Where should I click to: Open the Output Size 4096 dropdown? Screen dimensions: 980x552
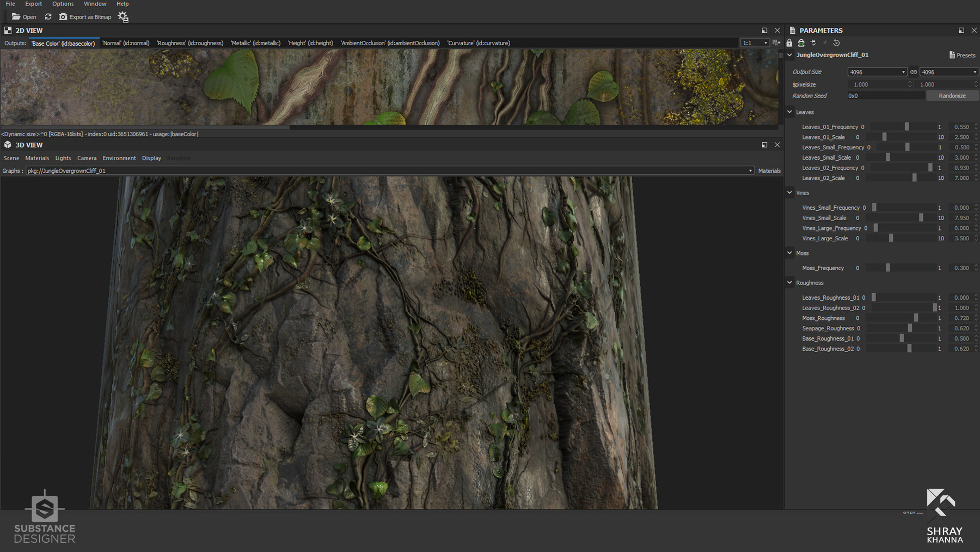(x=877, y=71)
